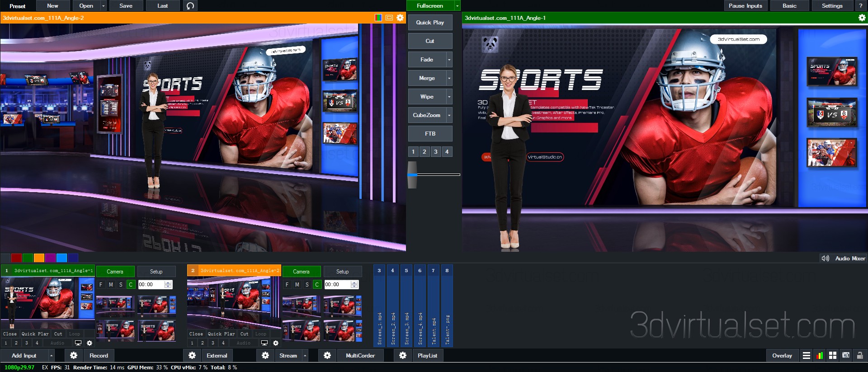Toggle green C button on input 2
The width and height of the screenshot is (868, 372).
(317, 284)
